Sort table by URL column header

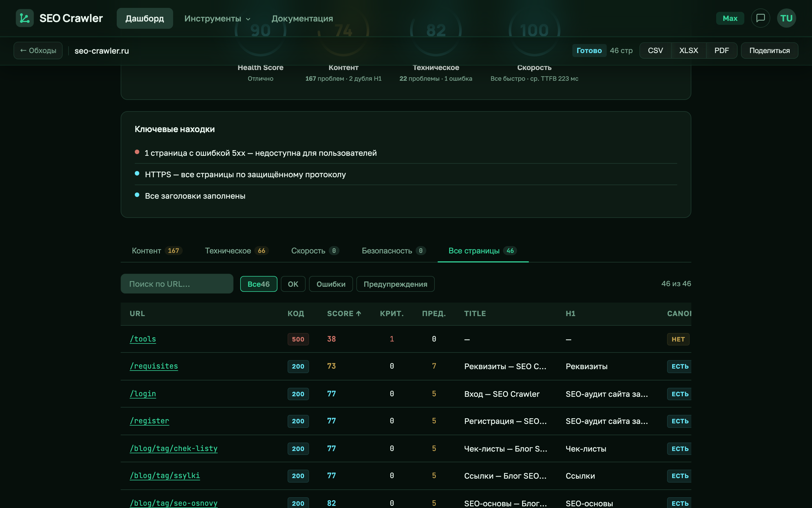click(x=137, y=314)
